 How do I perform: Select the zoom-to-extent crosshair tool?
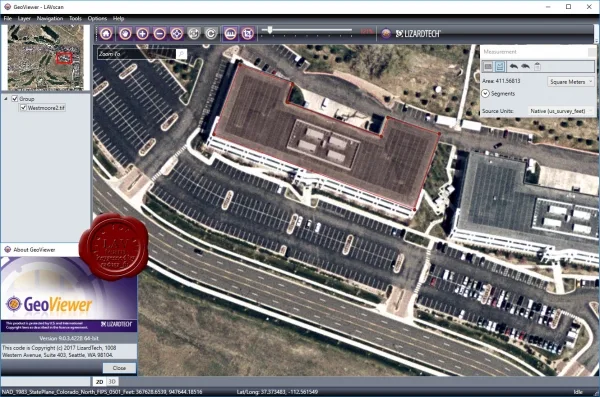point(177,34)
